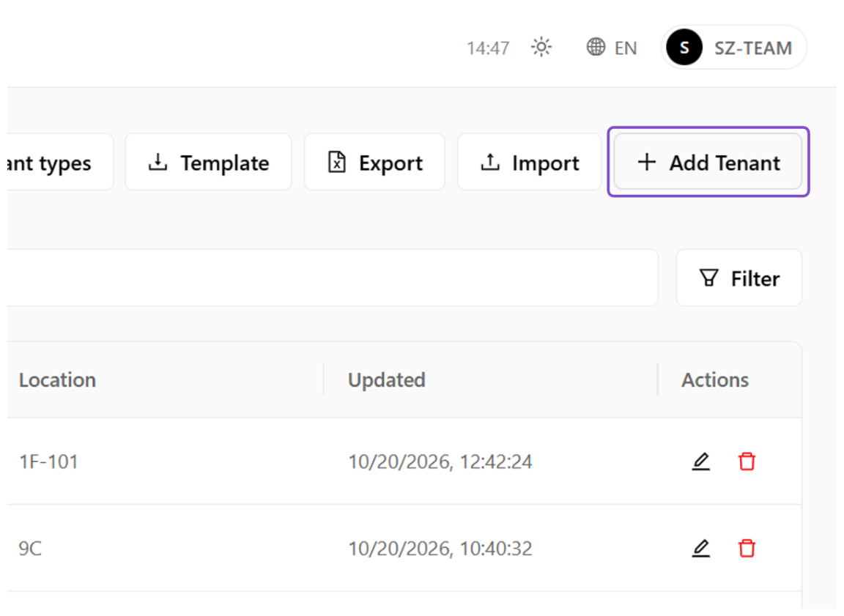Delete the tenant in location 1F-101
Screen dimensions: 844x616
click(747, 461)
